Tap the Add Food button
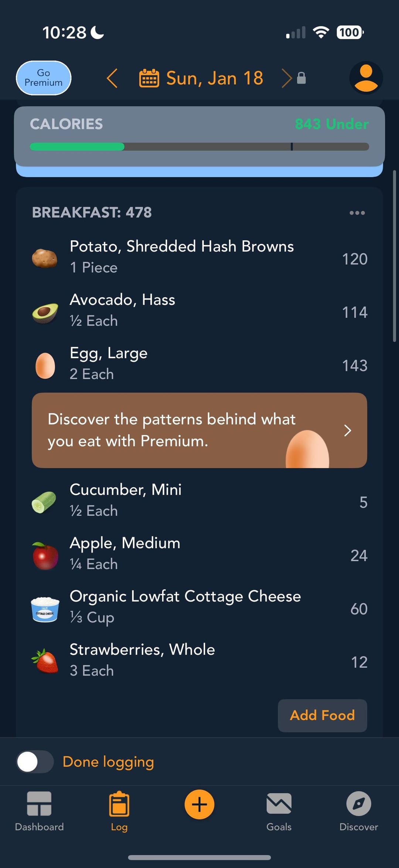This screenshot has width=399, height=868. (322, 715)
